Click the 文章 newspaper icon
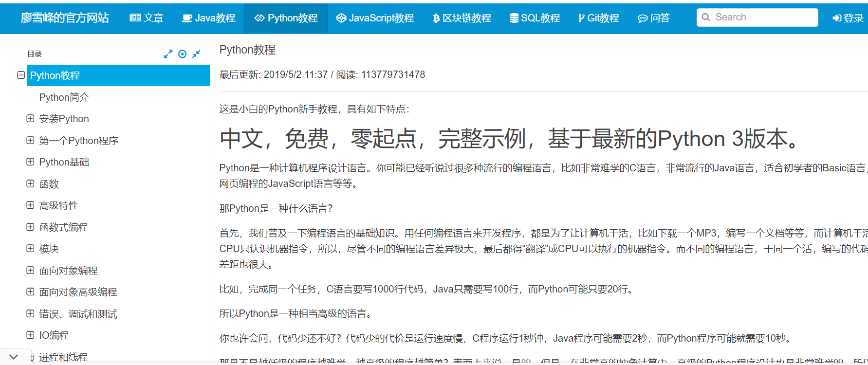The height and width of the screenshot is (365, 868). (135, 18)
